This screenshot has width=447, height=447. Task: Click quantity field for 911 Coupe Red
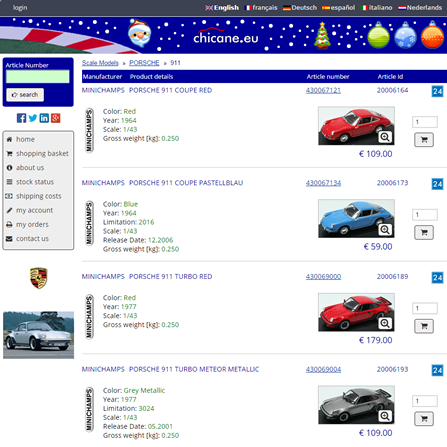click(x=425, y=122)
